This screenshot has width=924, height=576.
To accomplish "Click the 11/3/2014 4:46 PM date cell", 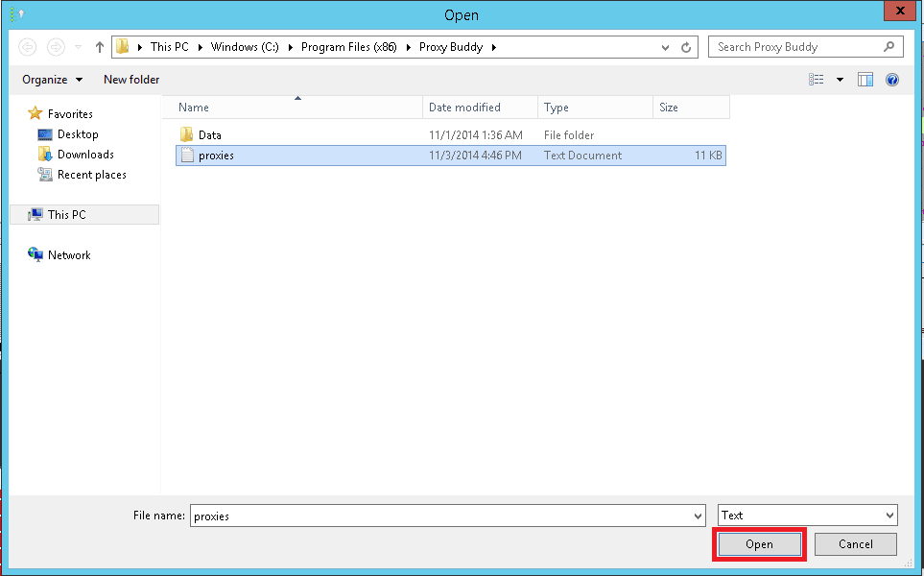I will tap(475, 156).
